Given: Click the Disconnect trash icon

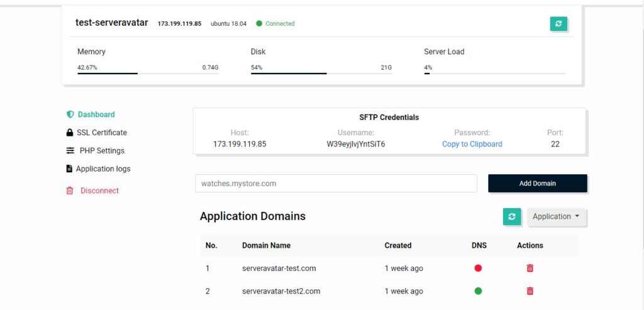Looking at the screenshot, I should pyautogui.click(x=70, y=191).
